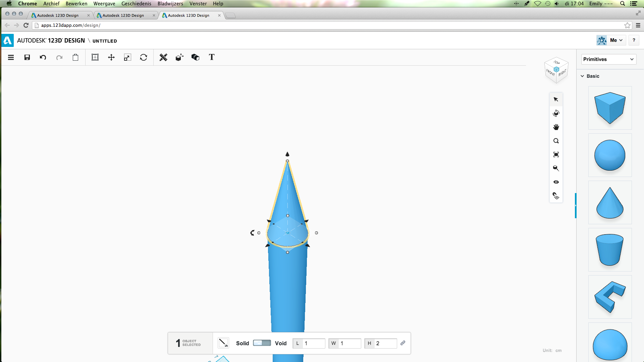Activate the Pan hand tool
The image size is (644, 362).
[556, 127]
